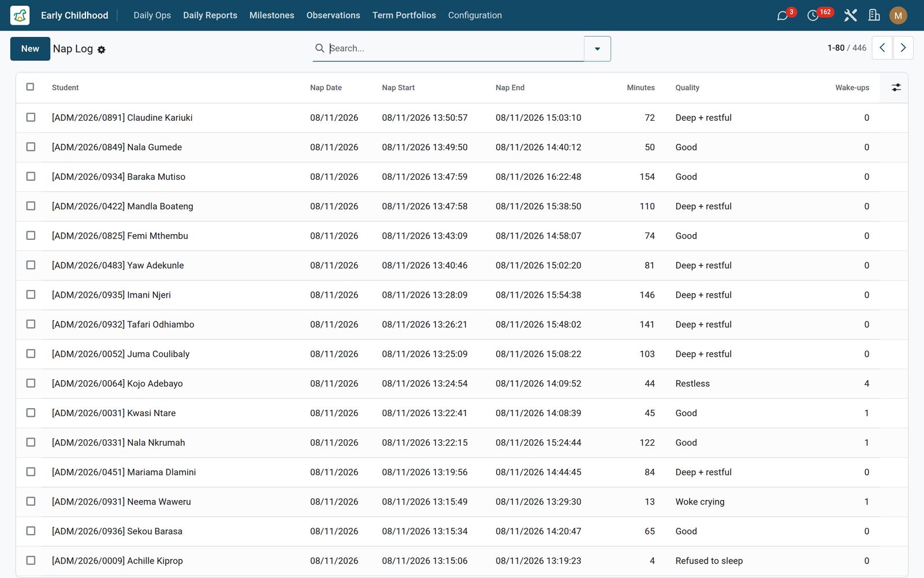Open the Daily Reports menu
The width and height of the screenshot is (924, 578).
click(x=210, y=15)
